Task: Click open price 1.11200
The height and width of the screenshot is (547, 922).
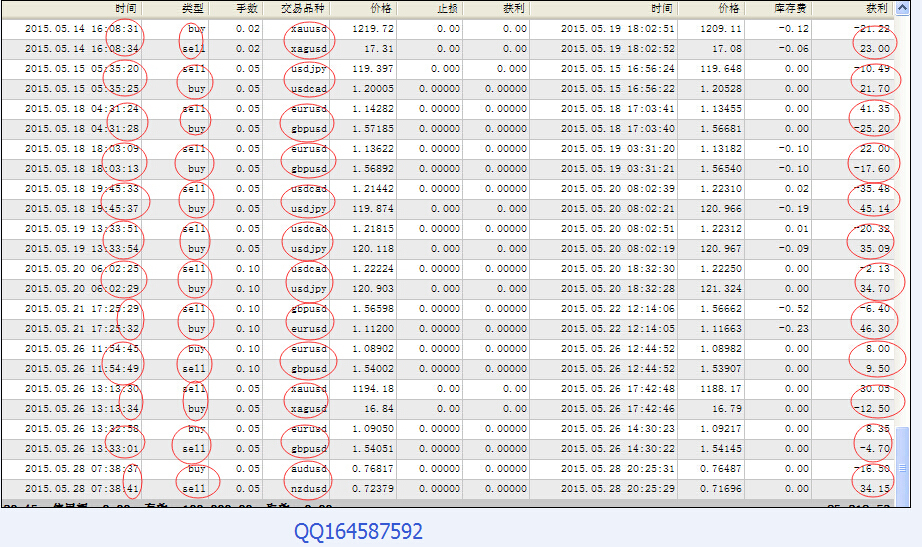Action: [x=373, y=329]
